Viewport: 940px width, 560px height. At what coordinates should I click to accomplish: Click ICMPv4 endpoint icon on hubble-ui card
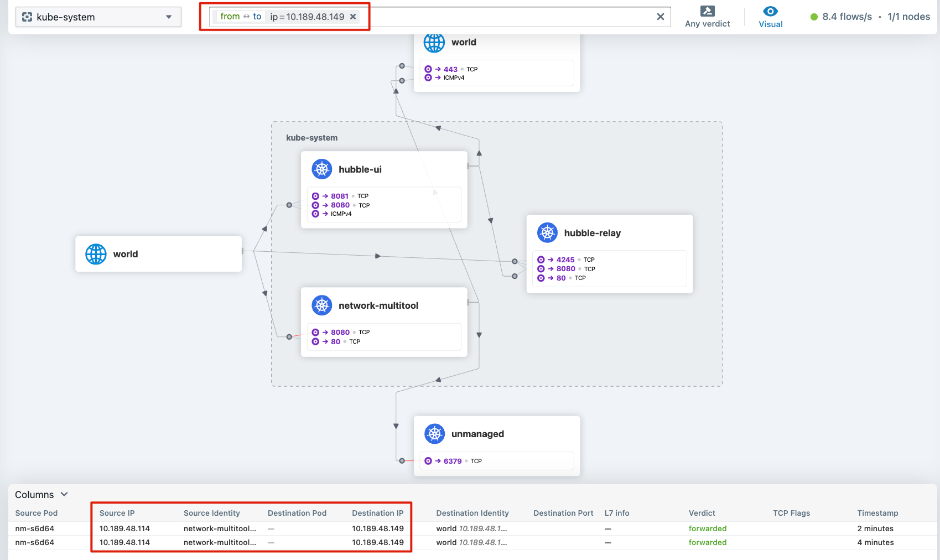[315, 214]
